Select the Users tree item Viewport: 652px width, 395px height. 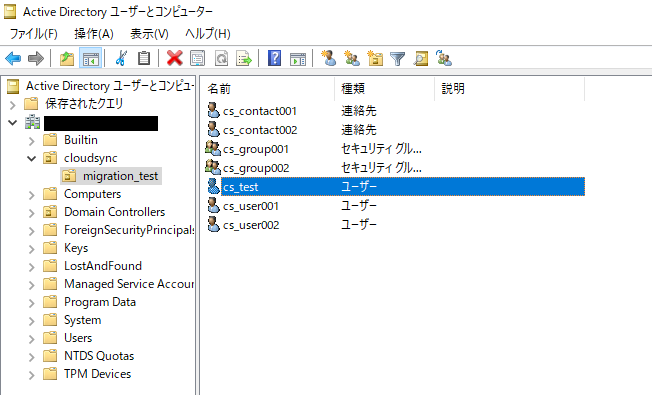pyautogui.click(x=78, y=338)
